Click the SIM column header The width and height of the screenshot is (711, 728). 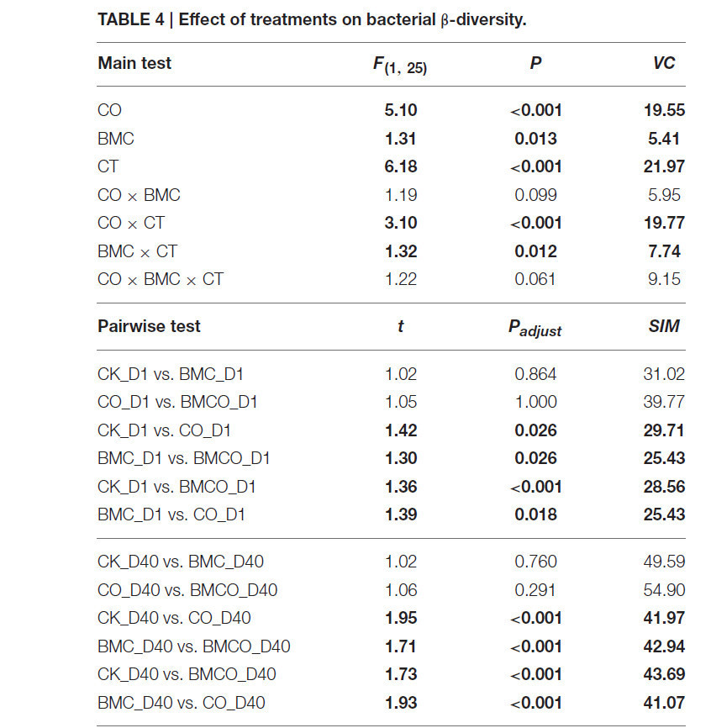point(664,326)
